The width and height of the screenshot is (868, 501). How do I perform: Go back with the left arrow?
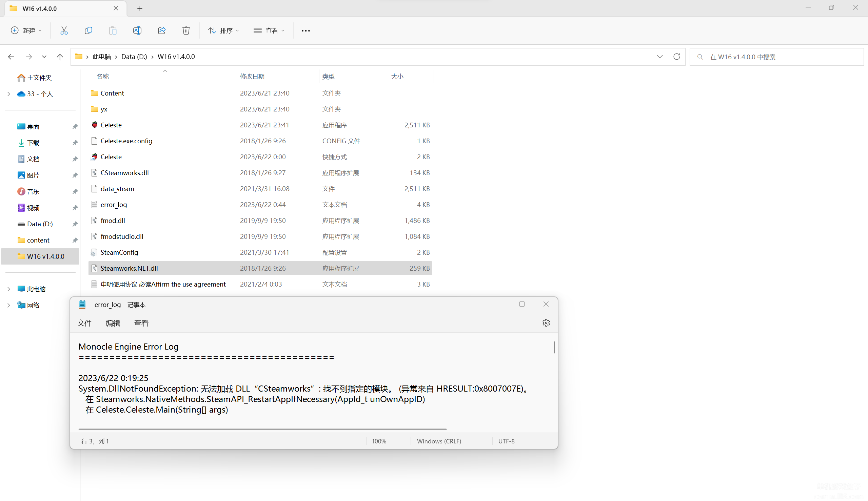(11, 57)
